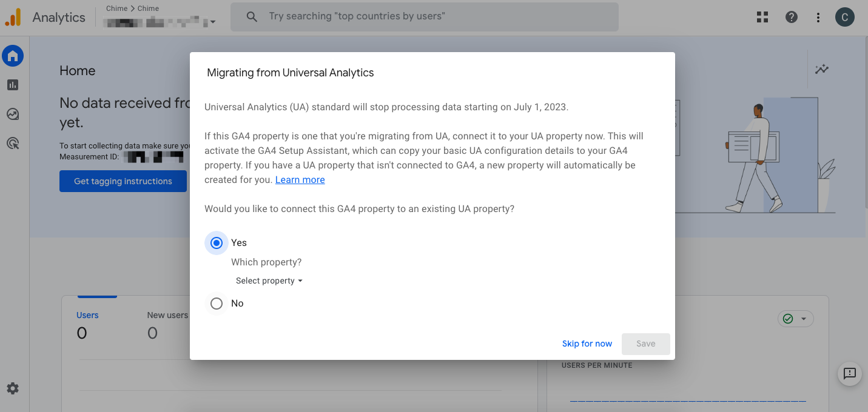The height and width of the screenshot is (412, 868).
Task: Click the UA sunset date sentence
Action: tap(386, 107)
